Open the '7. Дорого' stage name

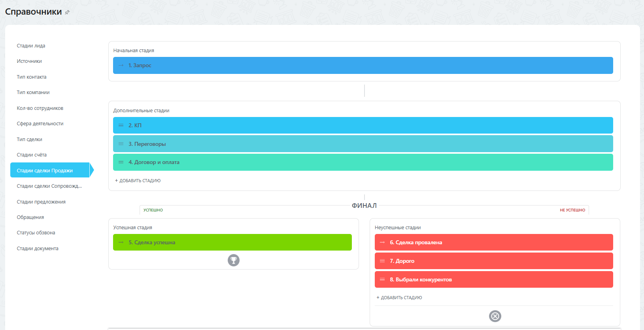(402, 261)
